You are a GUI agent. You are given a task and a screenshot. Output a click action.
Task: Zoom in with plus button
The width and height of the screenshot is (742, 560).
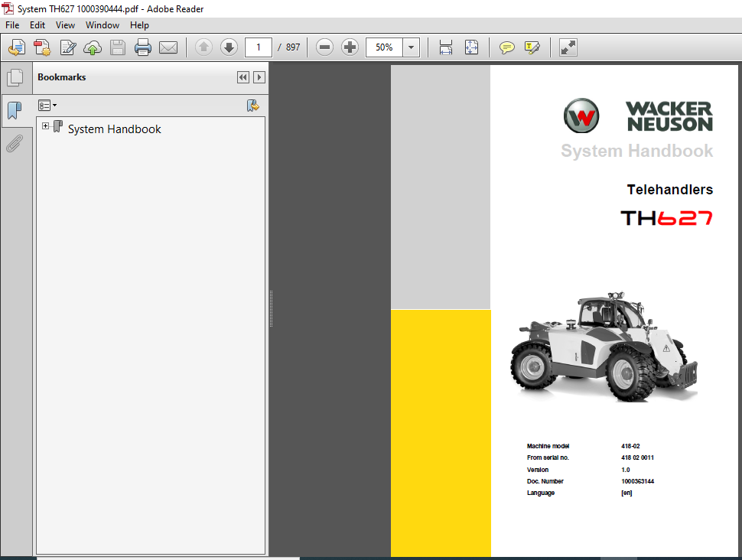pyautogui.click(x=350, y=47)
